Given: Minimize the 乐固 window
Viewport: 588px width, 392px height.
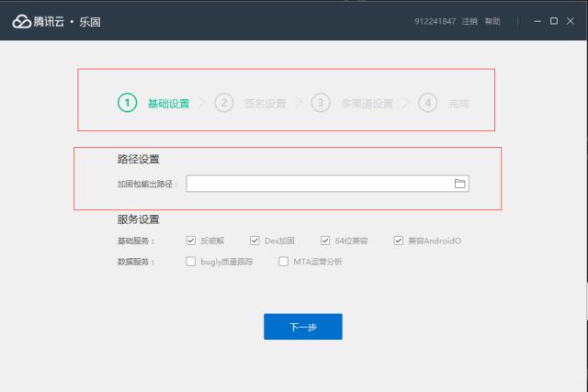Looking at the screenshot, I should pyautogui.click(x=537, y=21).
